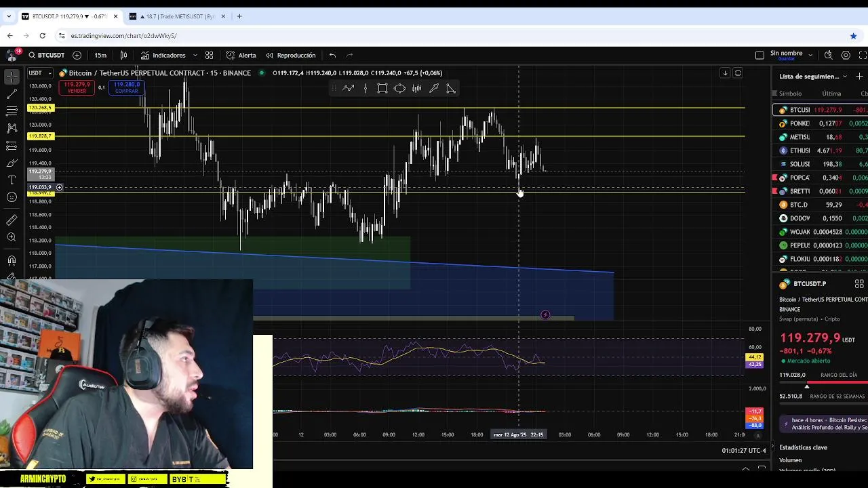Screen dimensions: 868x488
Task: Add a symbol to compare
Action: click(77, 56)
